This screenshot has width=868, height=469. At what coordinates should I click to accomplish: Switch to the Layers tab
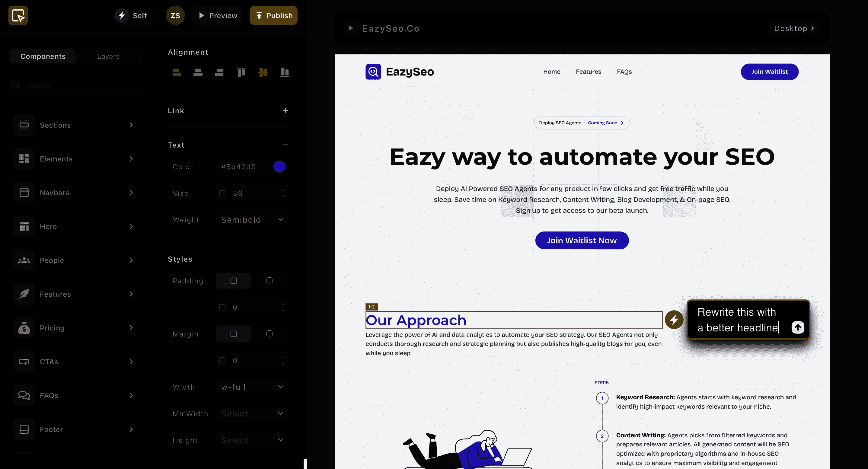pos(108,56)
